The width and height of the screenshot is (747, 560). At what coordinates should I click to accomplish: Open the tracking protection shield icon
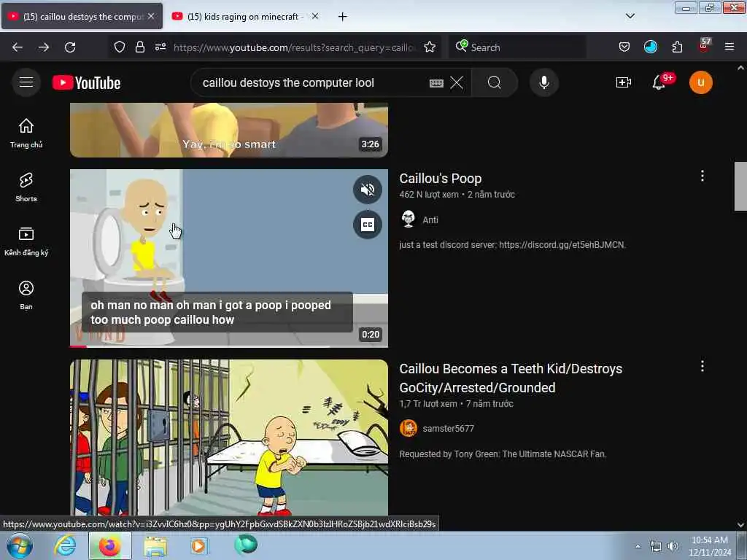(120, 47)
